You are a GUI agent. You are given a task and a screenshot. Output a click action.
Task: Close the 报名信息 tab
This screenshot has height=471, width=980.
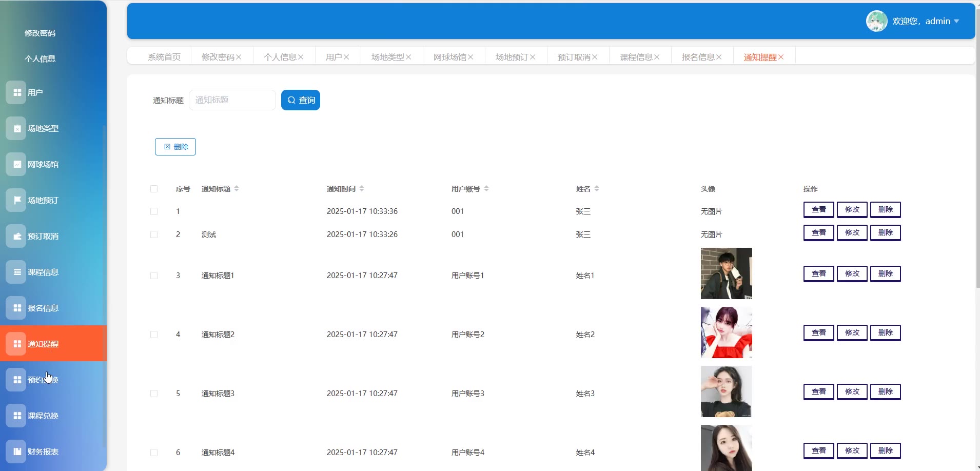[x=719, y=57]
